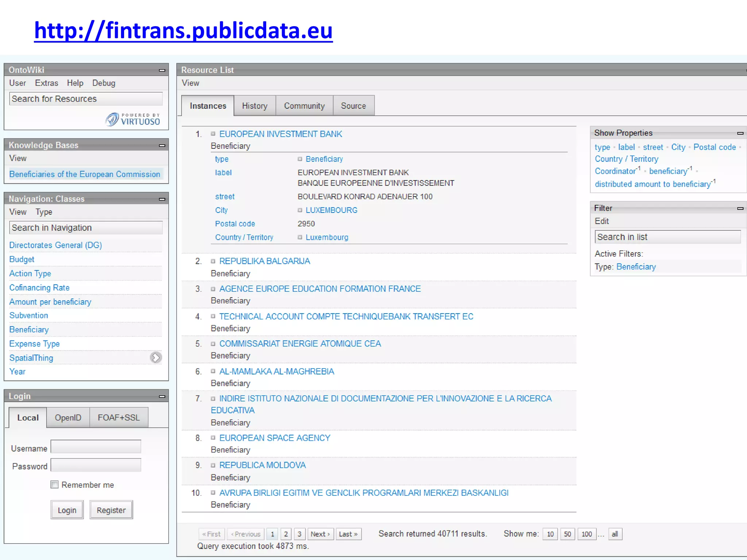This screenshot has height=560, width=747.
Task: Toggle icon beside EUROPEAN SPACE AGENCY
Action: [x=213, y=437]
